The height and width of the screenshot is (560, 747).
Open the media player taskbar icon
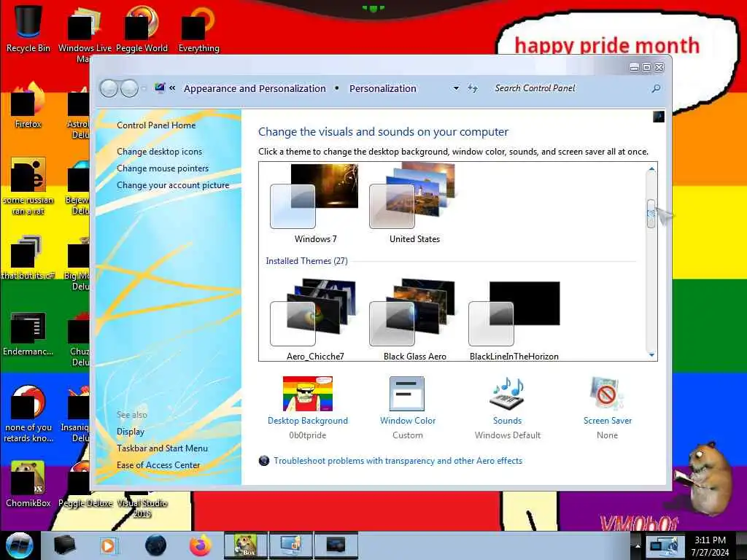(x=109, y=545)
